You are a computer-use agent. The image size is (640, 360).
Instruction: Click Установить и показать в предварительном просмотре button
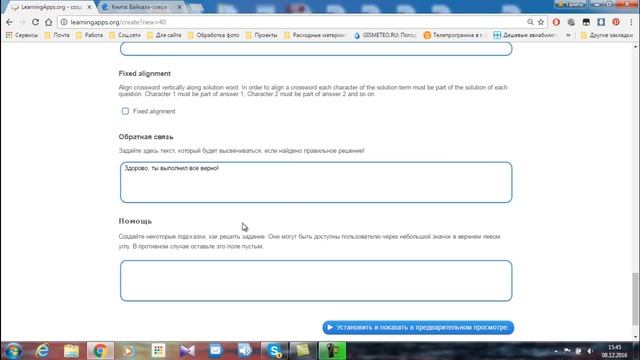pos(418,327)
